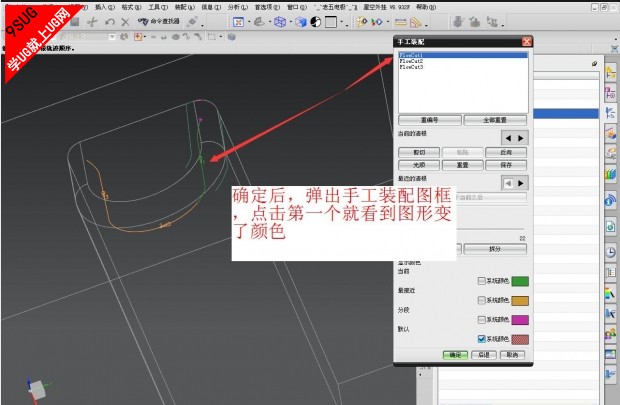Screen dimensions: 620x405
Task: Open the 首选项 menu
Action: 267,7
